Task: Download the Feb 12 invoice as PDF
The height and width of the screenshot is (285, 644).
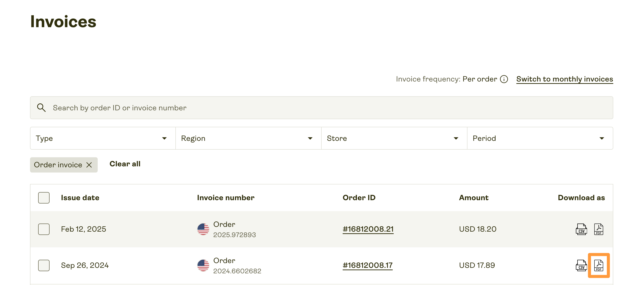Action: click(x=598, y=229)
